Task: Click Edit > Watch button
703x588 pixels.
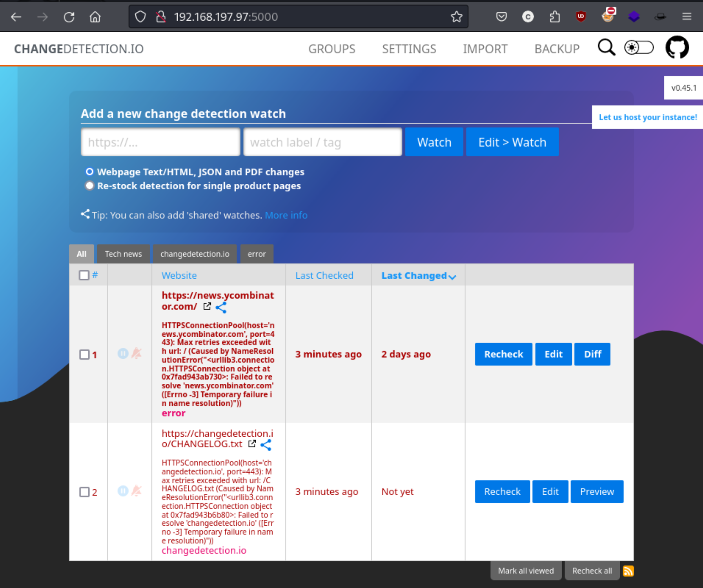Action: click(512, 142)
